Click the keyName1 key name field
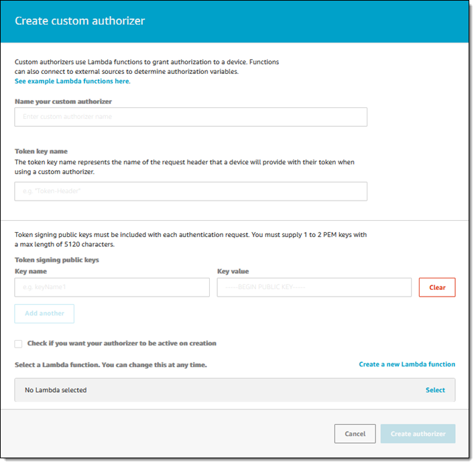 click(x=111, y=287)
